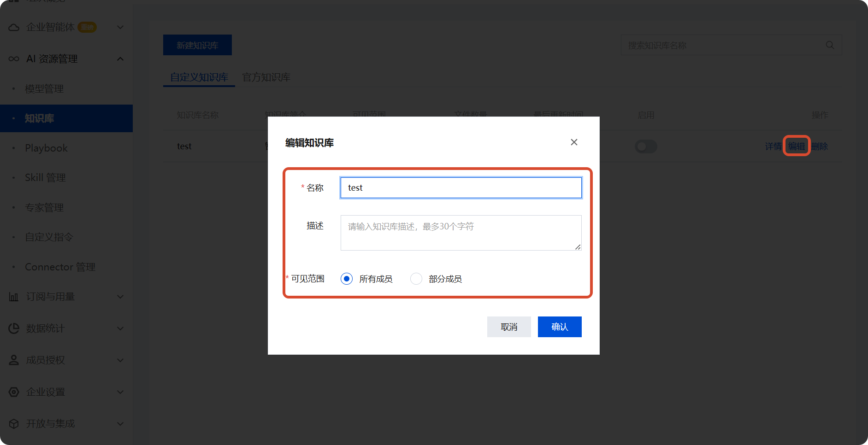The height and width of the screenshot is (445, 868).
Task: Open 详情 for the test row
Action: [x=774, y=146]
